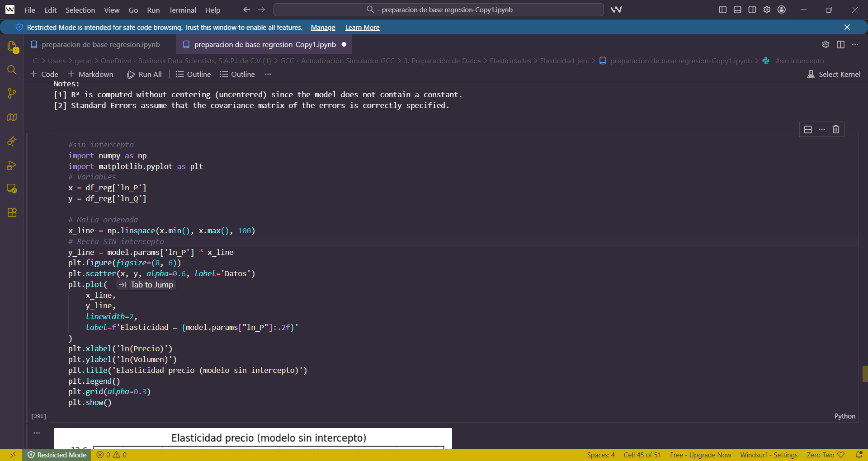Open the notebook toolbar overflow menu
Screen dimensions: 868x461
[x=268, y=74]
